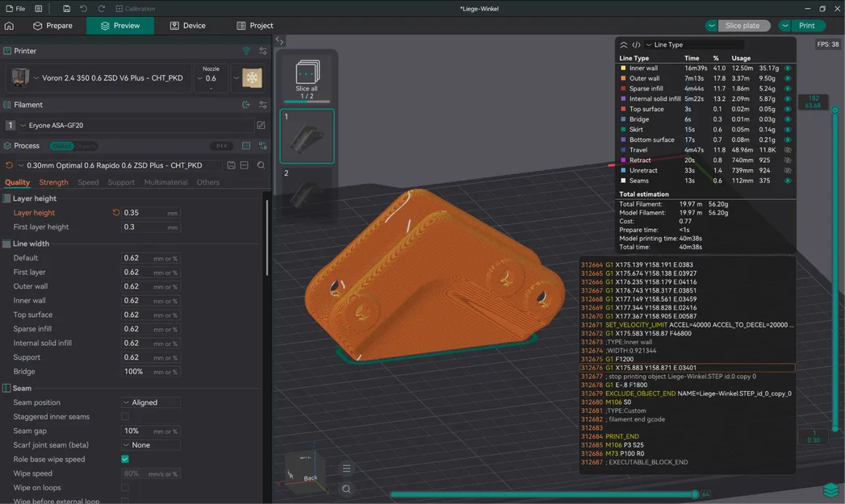Hide Outer wall lines with eye icon

tap(788, 78)
